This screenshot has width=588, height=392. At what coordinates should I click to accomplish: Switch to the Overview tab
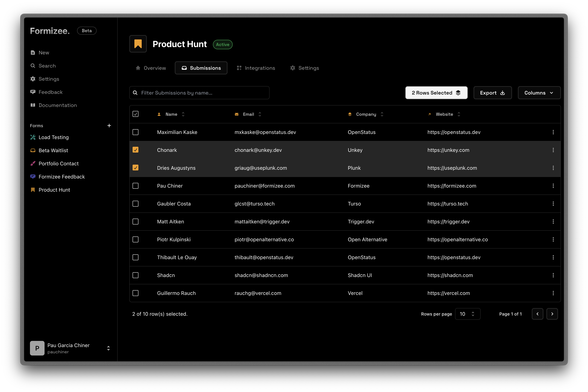point(151,68)
